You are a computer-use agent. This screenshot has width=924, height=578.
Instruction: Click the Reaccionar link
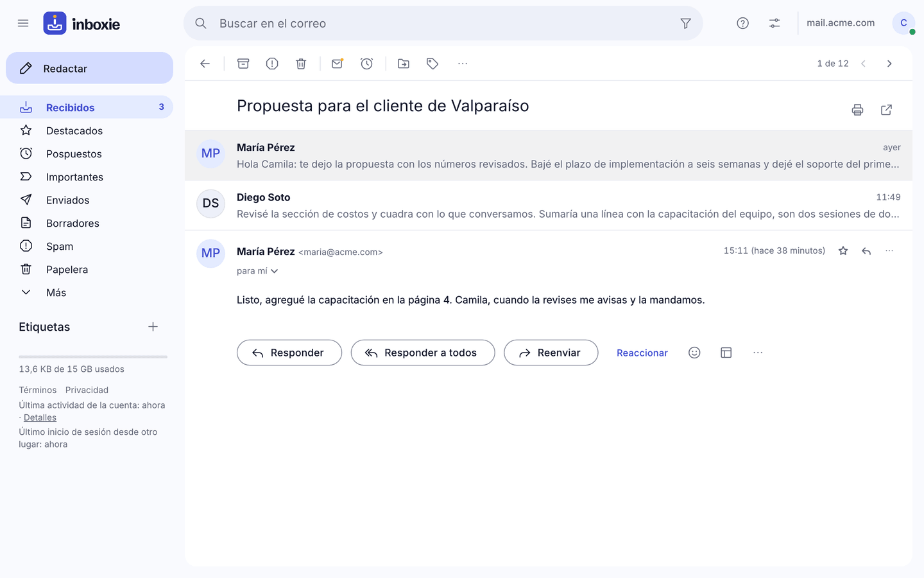pyautogui.click(x=642, y=353)
